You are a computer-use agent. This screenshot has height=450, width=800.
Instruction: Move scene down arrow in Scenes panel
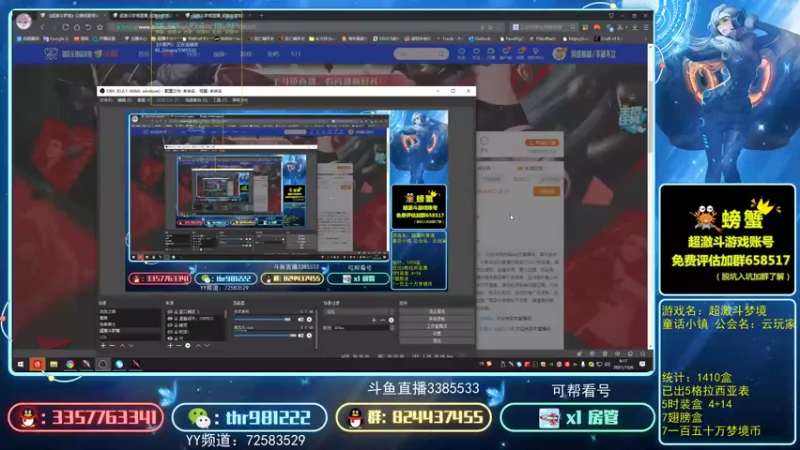(x=131, y=345)
